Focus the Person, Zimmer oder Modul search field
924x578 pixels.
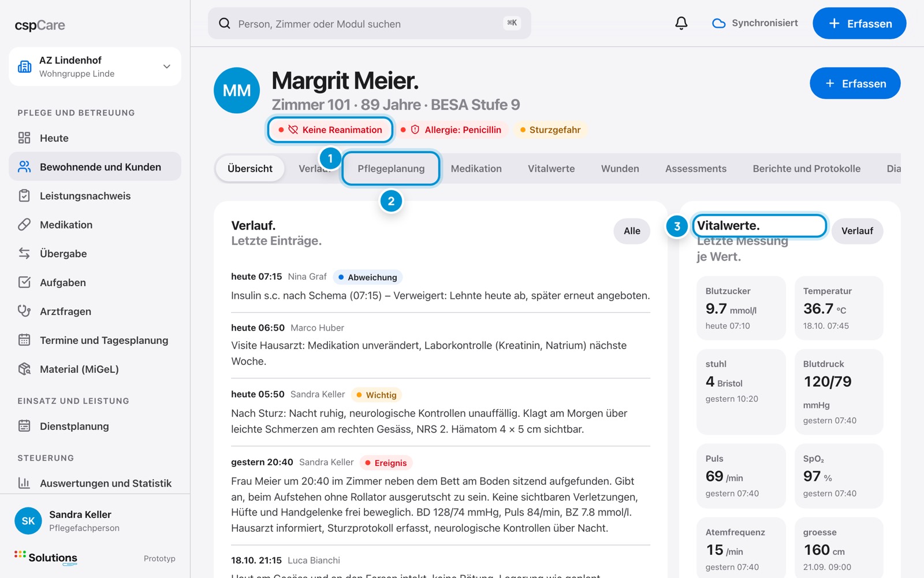(x=370, y=23)
